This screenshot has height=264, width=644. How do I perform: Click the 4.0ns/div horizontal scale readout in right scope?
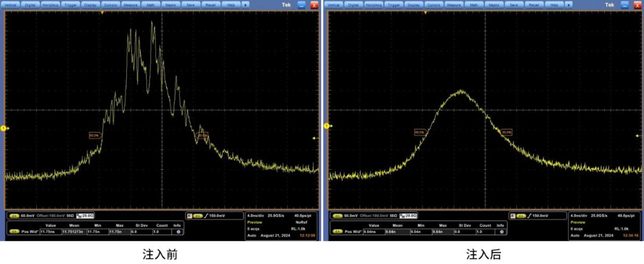tap(579, 216)
